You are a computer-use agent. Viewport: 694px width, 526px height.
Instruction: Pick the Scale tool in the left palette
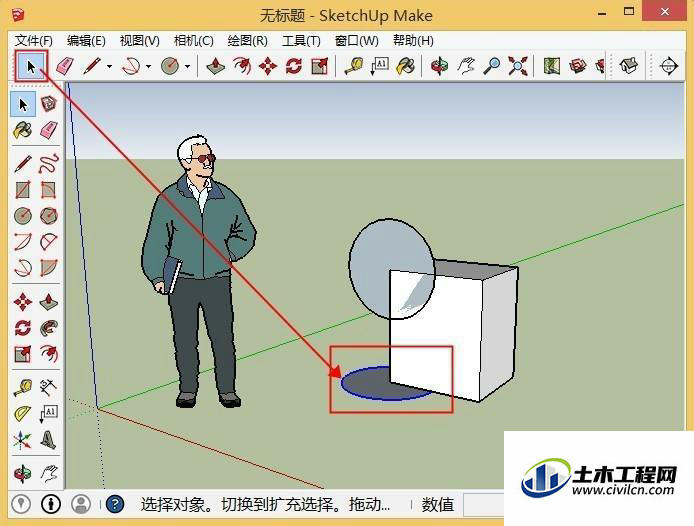[x=23, y=354]
